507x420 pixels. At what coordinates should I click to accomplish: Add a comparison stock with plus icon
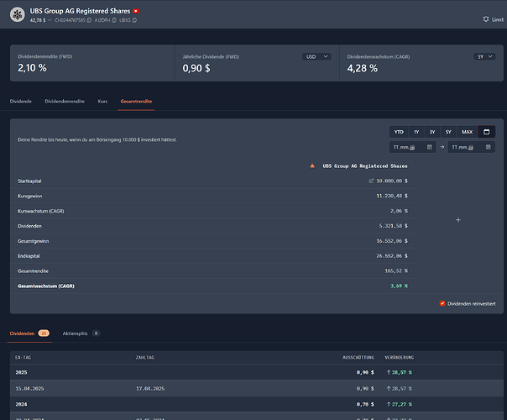point(458,219)
